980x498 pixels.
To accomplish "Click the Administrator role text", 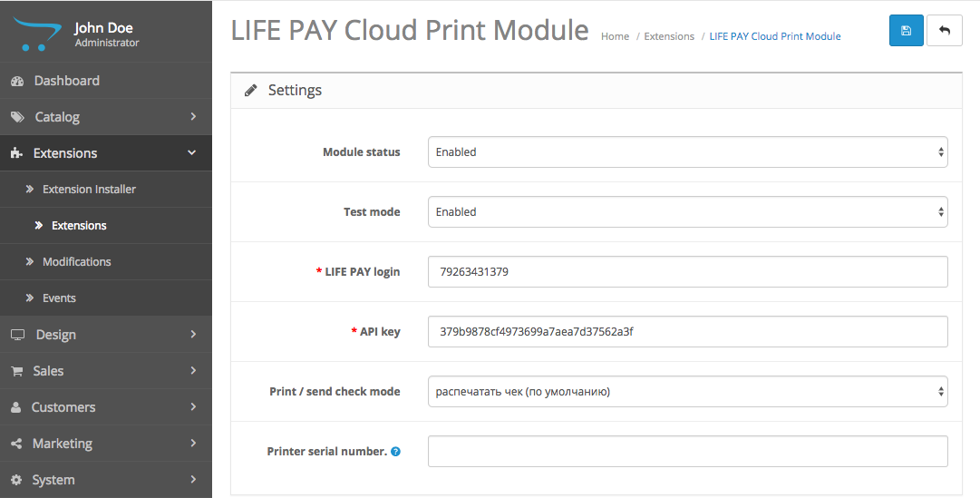I will click(x=107, y=43).
